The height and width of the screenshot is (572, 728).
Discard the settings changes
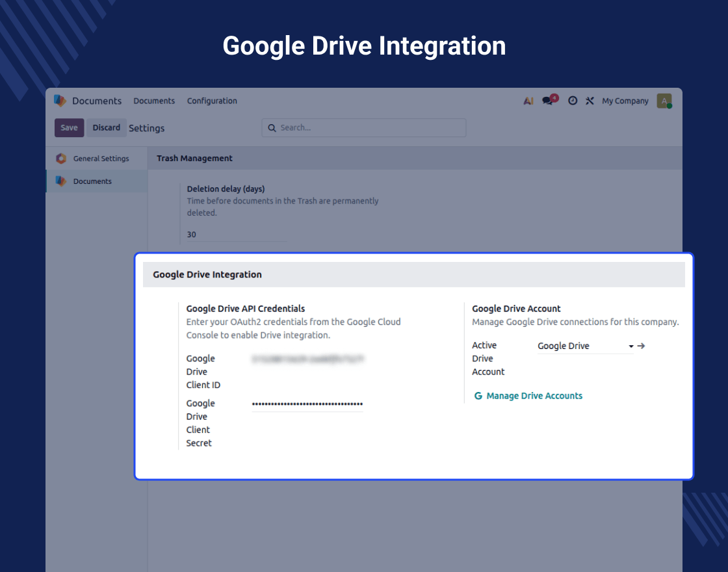click(107, 127)
